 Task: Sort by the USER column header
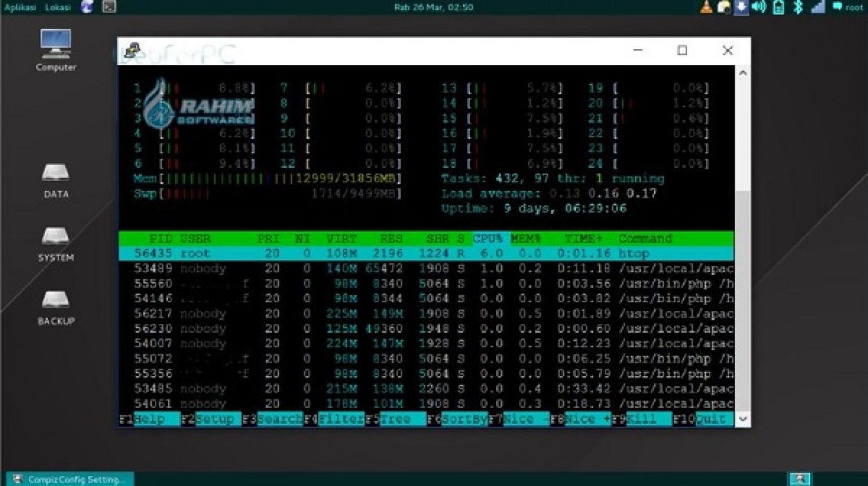(x=195, y=238)
